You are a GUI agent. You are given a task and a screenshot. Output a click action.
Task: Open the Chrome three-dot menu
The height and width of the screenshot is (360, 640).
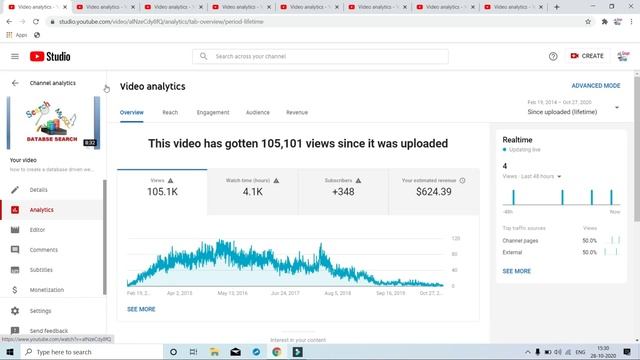click(x=631, y=22)
